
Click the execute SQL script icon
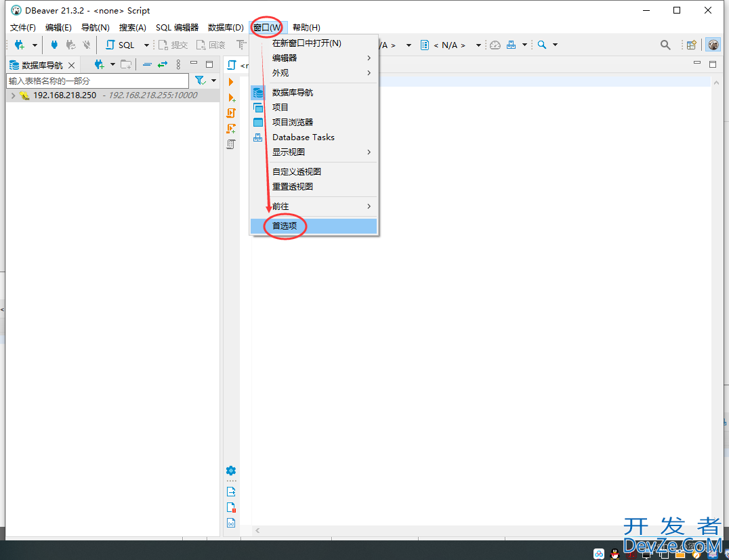pyautogui.click(x=231, y=112)
